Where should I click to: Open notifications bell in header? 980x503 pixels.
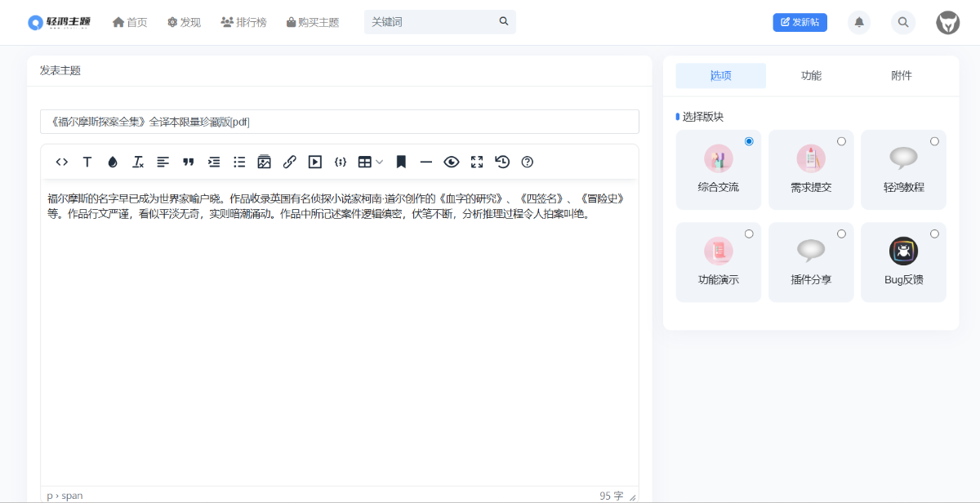click(859, 22)
